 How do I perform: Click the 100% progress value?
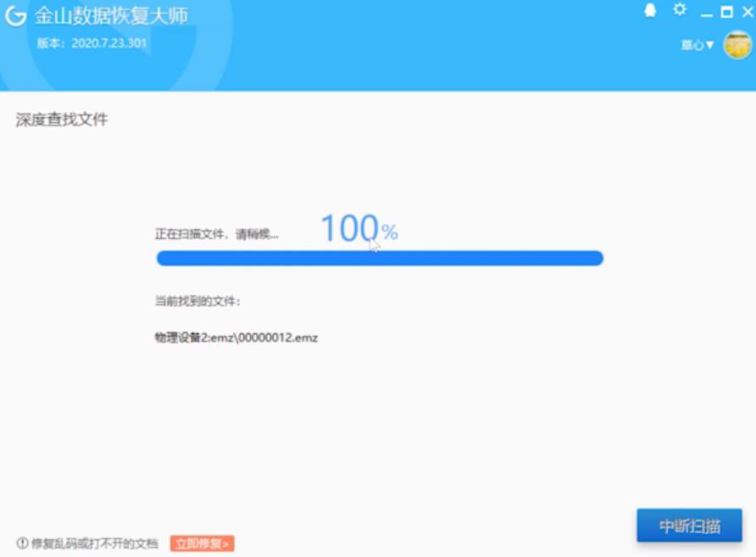[x=359, y=228]
